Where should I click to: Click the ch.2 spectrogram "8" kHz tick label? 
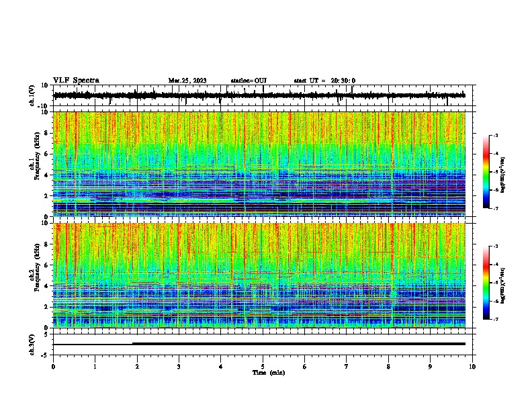coord(46,244)
